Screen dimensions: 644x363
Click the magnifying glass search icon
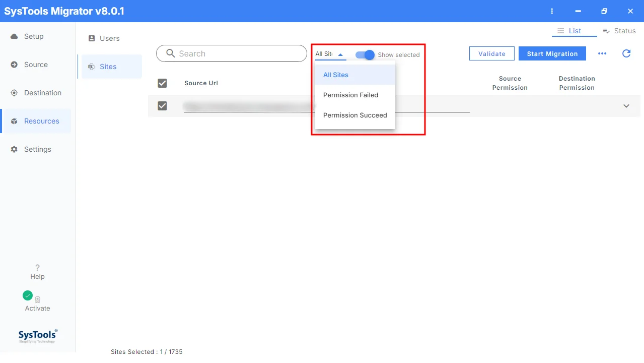coord(171,53)
